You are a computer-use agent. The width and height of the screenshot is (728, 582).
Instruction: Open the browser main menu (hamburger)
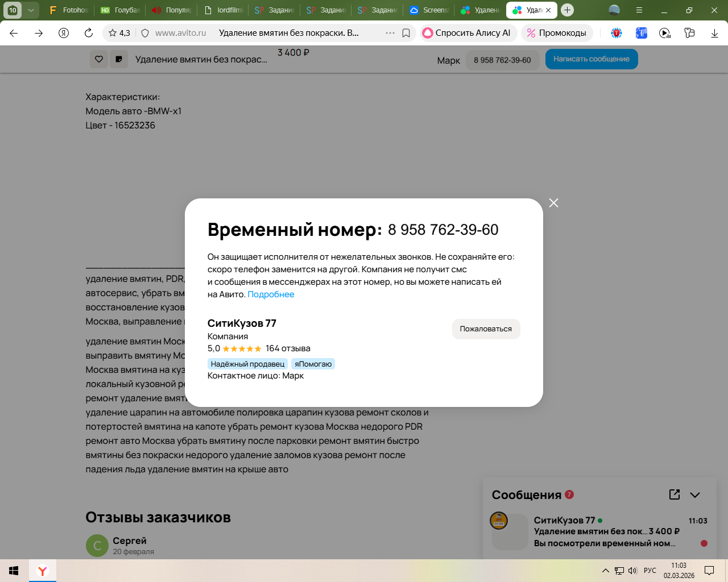pyautogui.click(x=639, y=10)
